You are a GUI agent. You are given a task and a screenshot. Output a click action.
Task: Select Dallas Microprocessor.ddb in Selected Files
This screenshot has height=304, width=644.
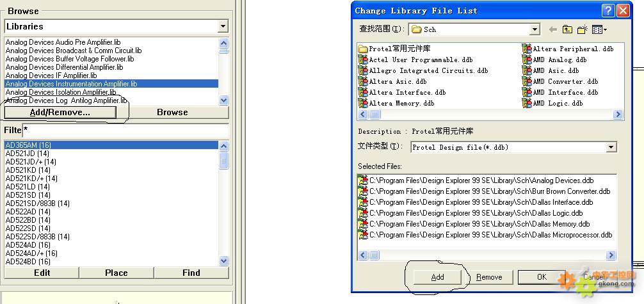[x=485, y=236]
